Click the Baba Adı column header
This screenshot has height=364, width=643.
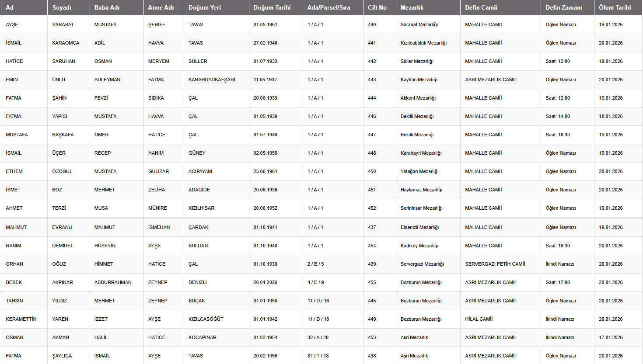coord(107,7)
